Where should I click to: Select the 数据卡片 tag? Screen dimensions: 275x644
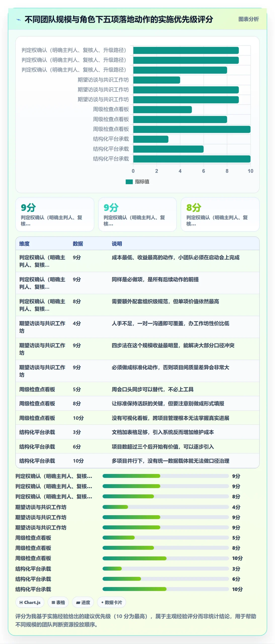(111, 602)
